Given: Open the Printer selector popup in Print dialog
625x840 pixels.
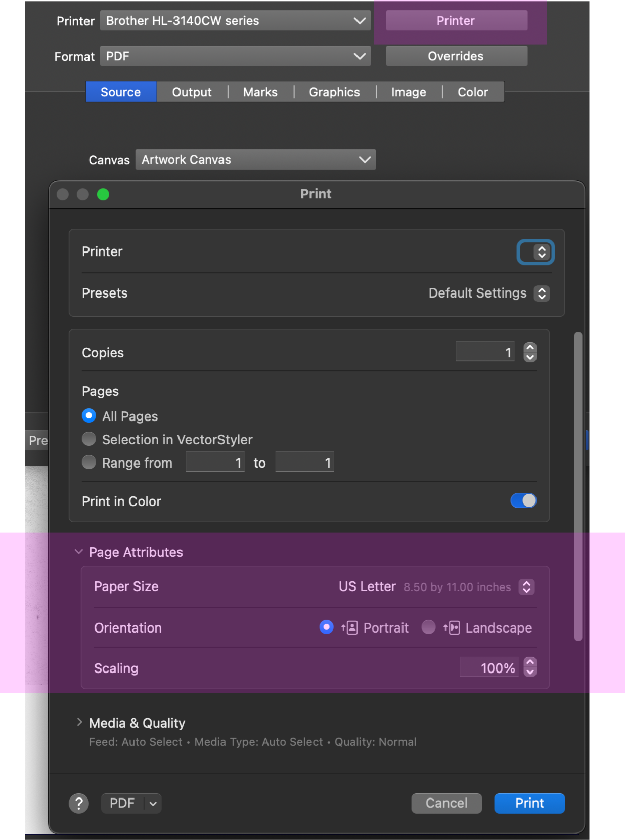Looking at the screenshot, I should (536, 252).
